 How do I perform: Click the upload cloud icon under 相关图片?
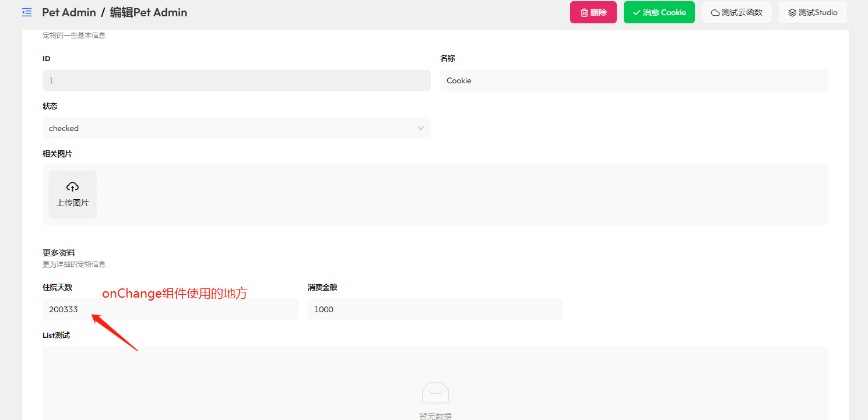click(72, 186)
